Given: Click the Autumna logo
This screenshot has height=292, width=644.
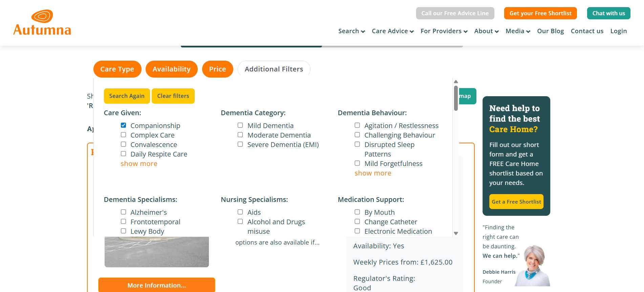Looking at the screenshot, I should tap(42, 23).
